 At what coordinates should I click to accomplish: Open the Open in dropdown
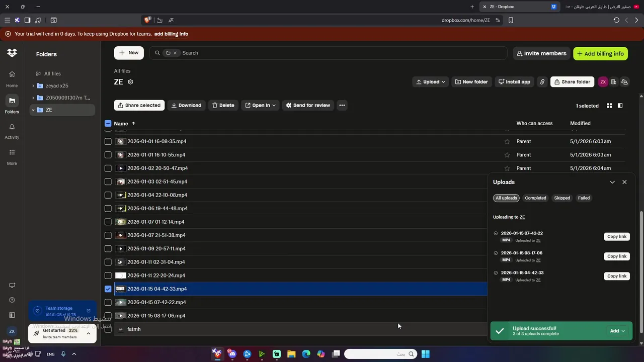pos(261,106)
